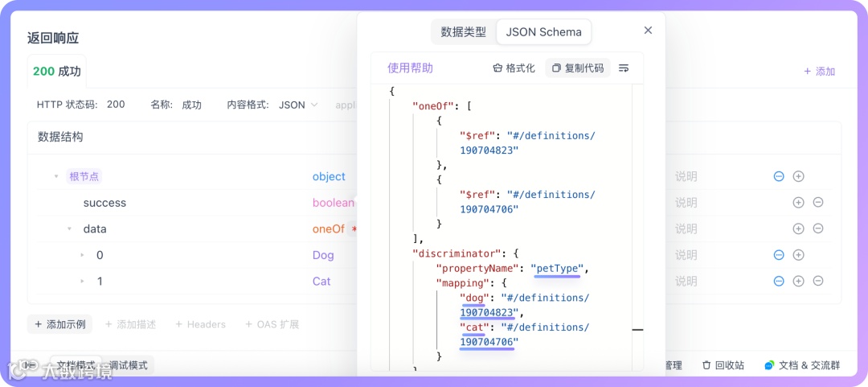Viewport: 868px width, 387px height.
Task: Click the 返回响应 heading
Action: tap(53, 39)
